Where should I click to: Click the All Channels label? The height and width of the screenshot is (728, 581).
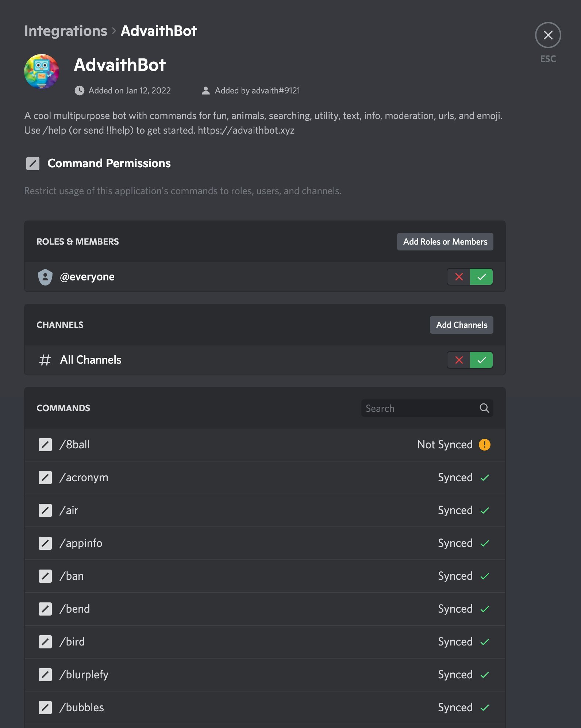tap(91, 360)
